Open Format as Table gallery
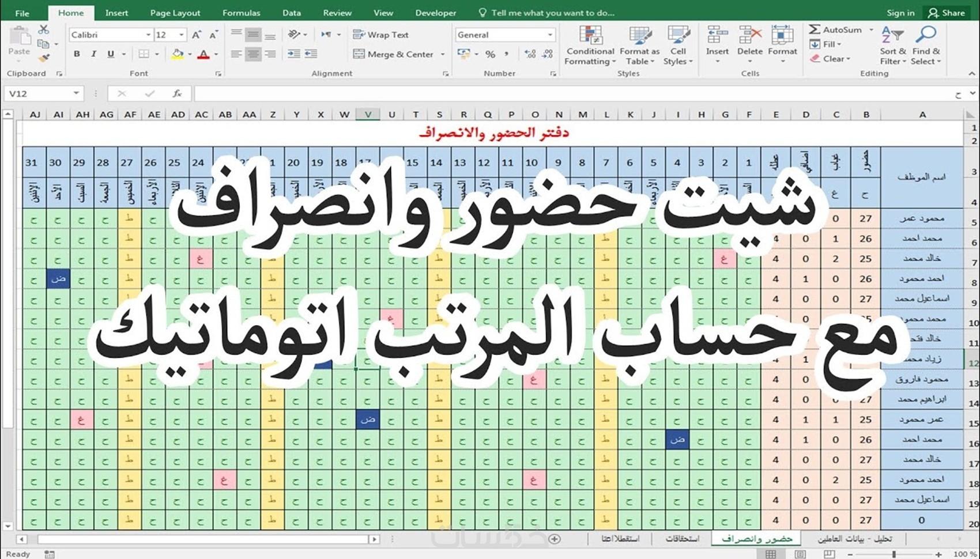Screen dimensions: 980x559 point(640,46)
